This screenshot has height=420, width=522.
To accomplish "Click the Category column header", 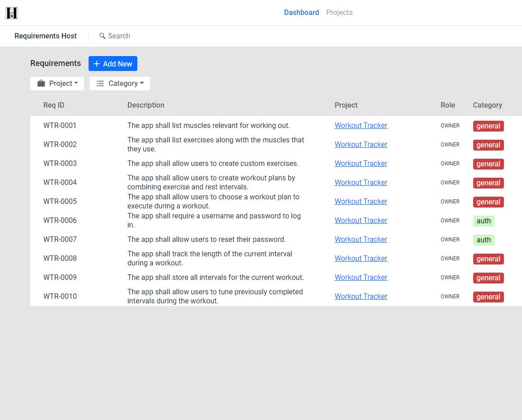I will [487, 105].
